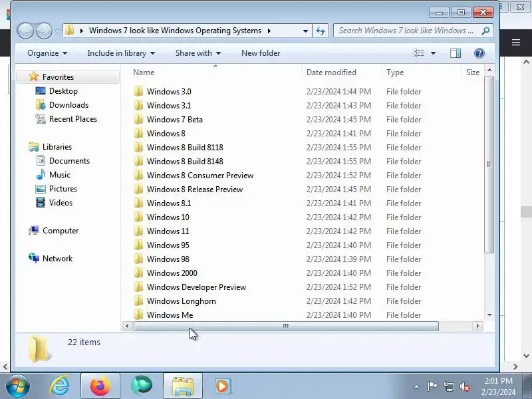Click the address bar folder icon
Screen dimensions: 532x399
70,31
